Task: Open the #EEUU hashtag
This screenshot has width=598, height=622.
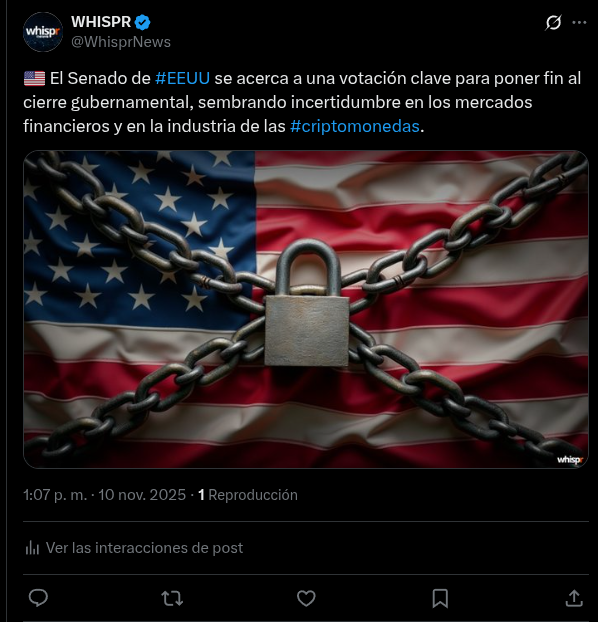Action: click(x=182, y=78)
